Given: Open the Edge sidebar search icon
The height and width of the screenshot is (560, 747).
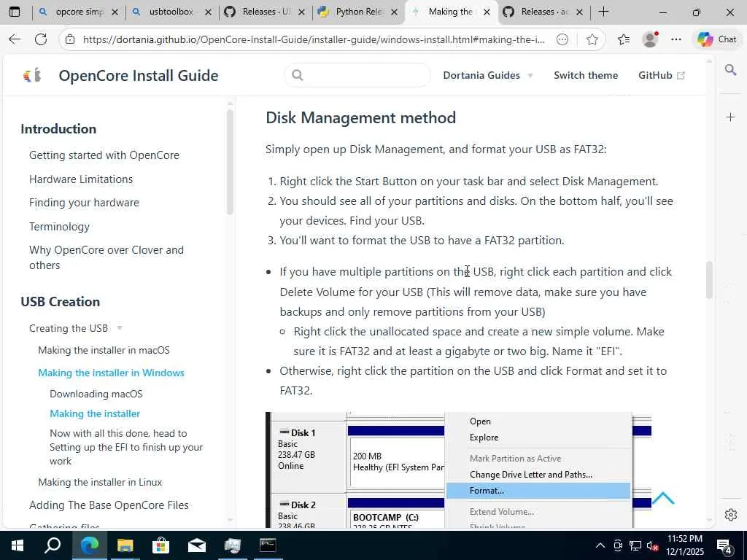Looking at the screenshot, I should [x=730, y=71].
